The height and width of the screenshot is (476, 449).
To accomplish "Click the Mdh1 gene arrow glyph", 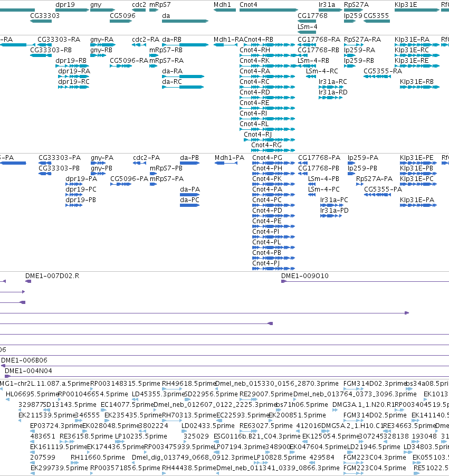I will [x=225, y=10].
